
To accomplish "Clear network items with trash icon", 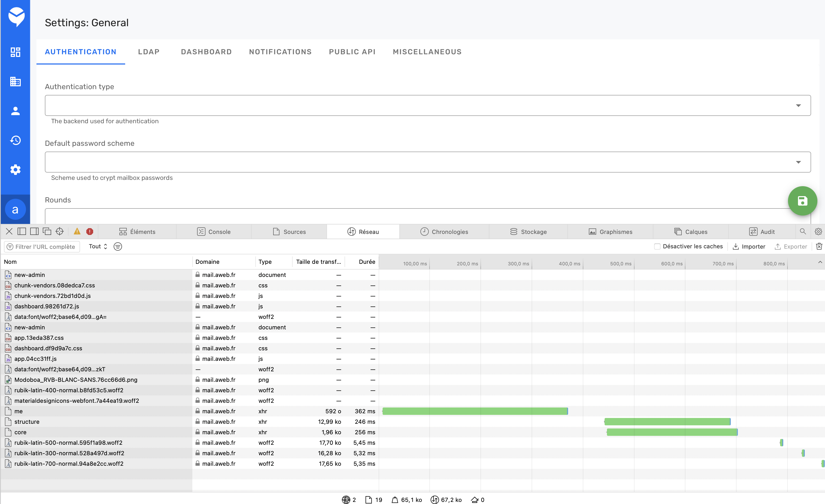I will coord(819,246).
